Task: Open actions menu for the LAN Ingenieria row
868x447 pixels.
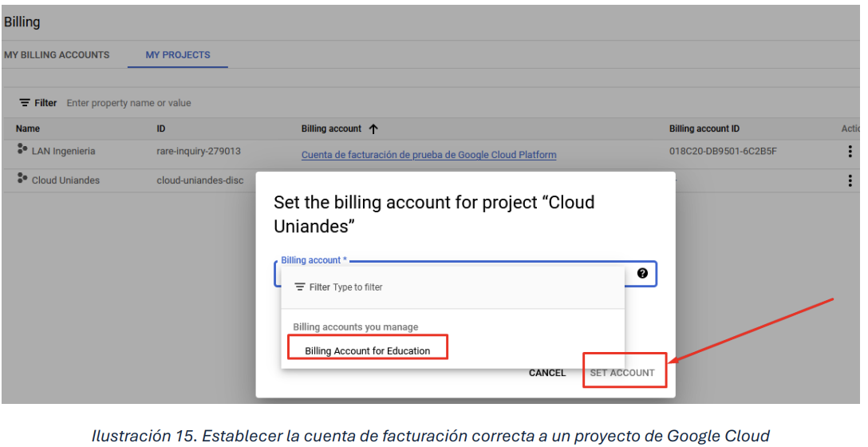Action: (x=850, y=151)
